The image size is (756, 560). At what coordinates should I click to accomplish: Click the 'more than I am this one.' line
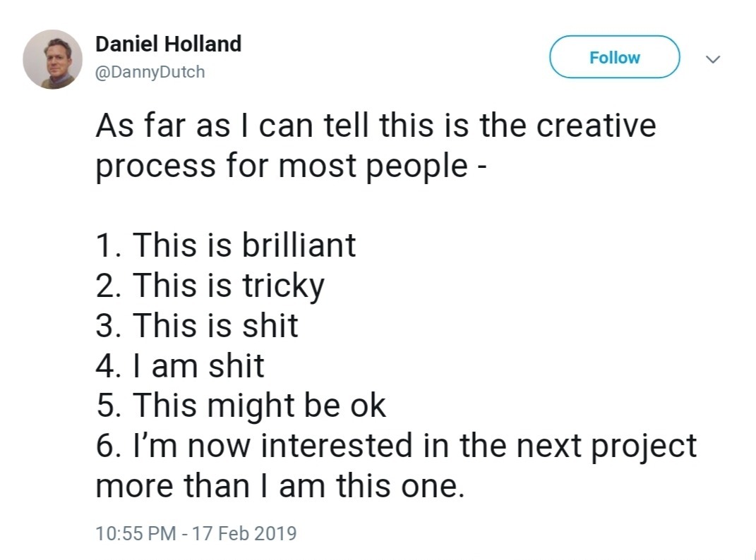(x=280, y=487)
